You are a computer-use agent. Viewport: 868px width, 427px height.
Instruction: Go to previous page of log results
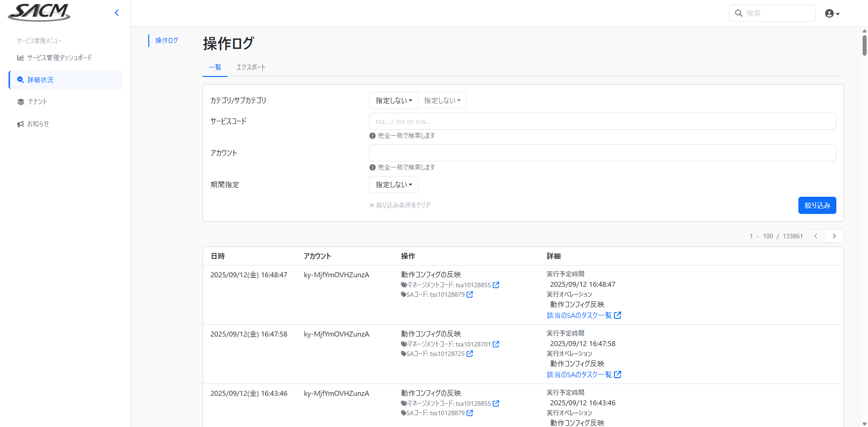tap(816, 236)
